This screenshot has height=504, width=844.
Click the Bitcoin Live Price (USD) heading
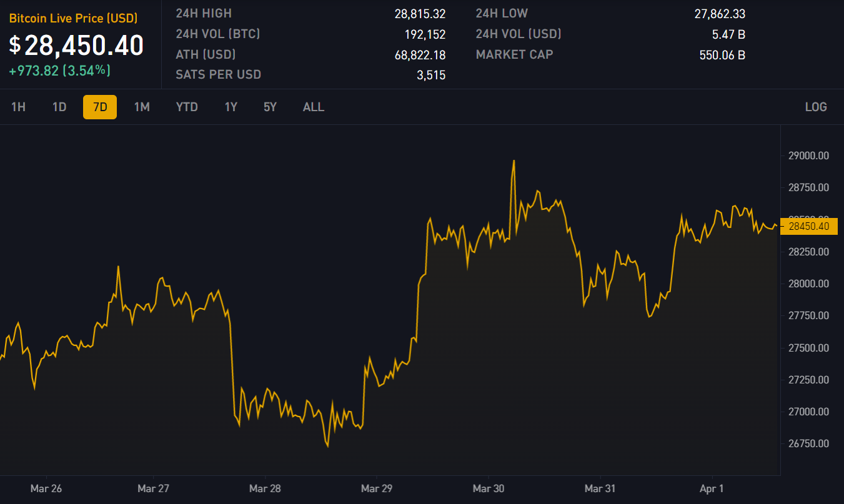coord(73,19)
